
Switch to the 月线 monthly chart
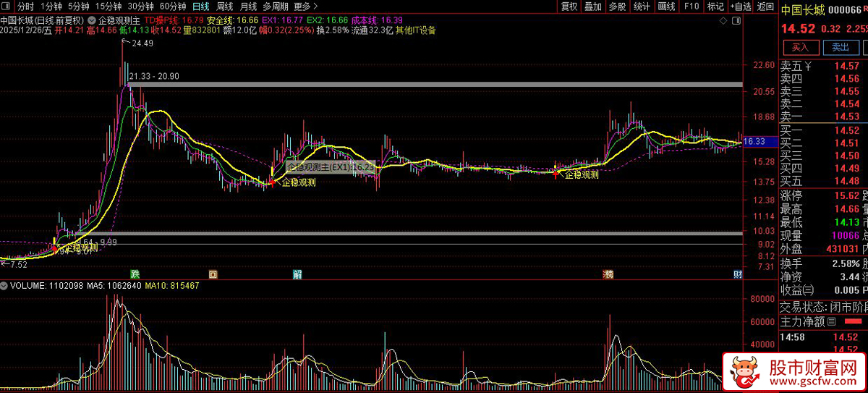tap(249, 7)
